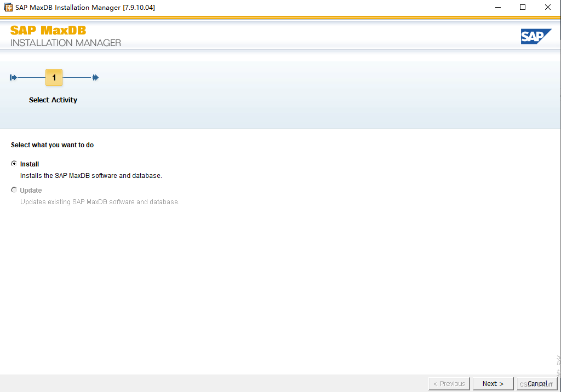561x392 pixels.
Task: Click step 1 marker in wizard progress
Action: pyautogui.click(x=54, y=78)
